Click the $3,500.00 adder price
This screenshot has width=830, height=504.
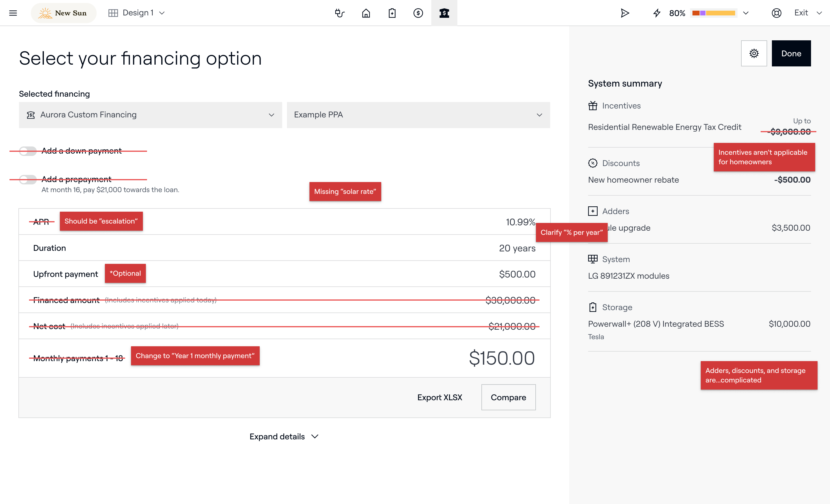[x=791, y=228]
